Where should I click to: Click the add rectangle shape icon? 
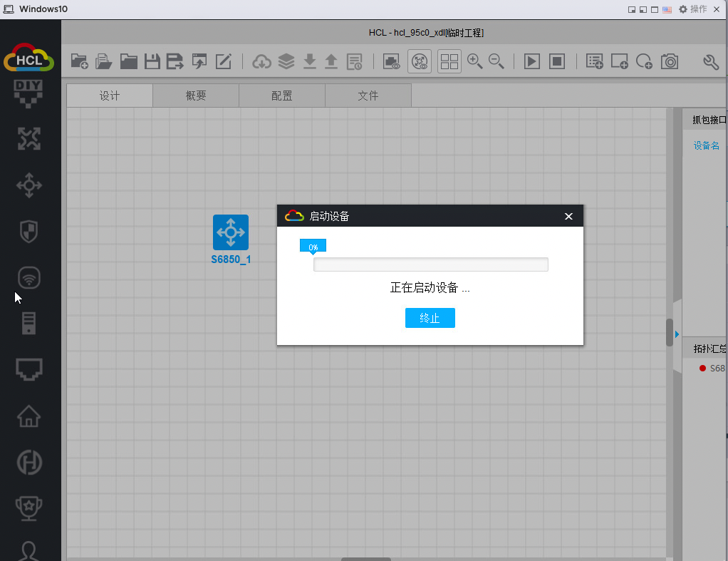click(x=619, y=61)
